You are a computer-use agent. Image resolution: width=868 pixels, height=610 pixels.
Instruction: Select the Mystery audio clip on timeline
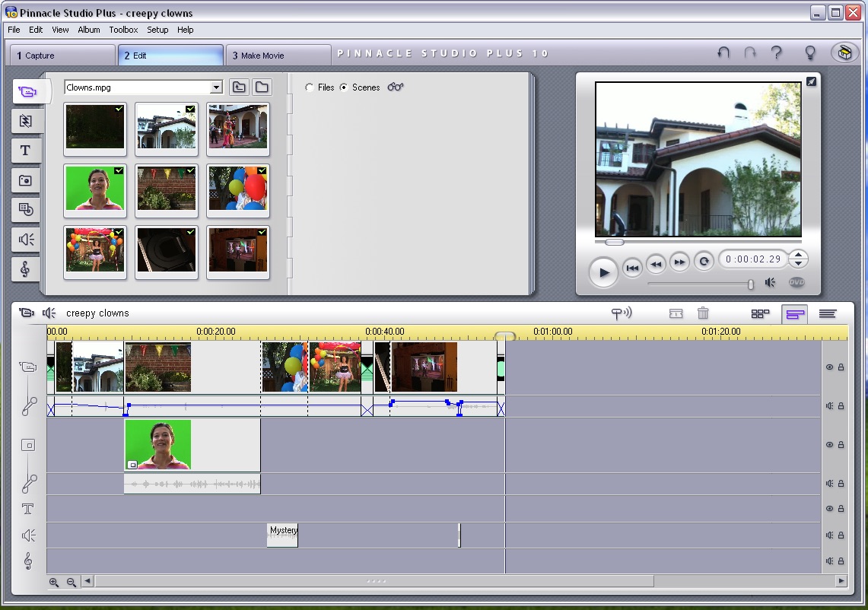click(282, 535)
